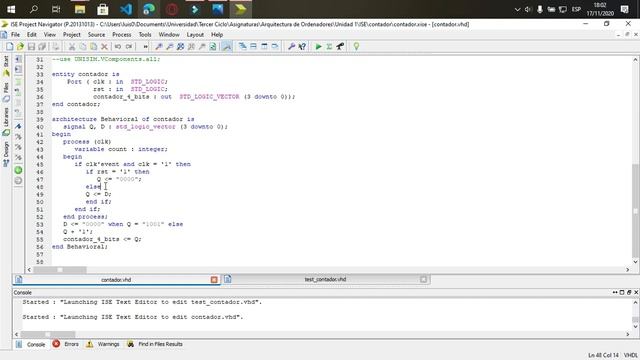Click the Save All toolbar icon
This screenshot has height=360, width=640.
pyautogui.click(x=42, y=47)
